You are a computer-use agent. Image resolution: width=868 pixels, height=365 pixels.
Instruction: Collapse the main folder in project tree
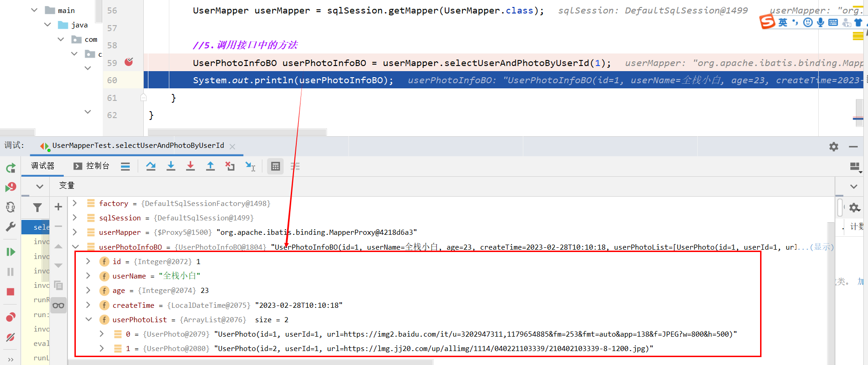34,10
